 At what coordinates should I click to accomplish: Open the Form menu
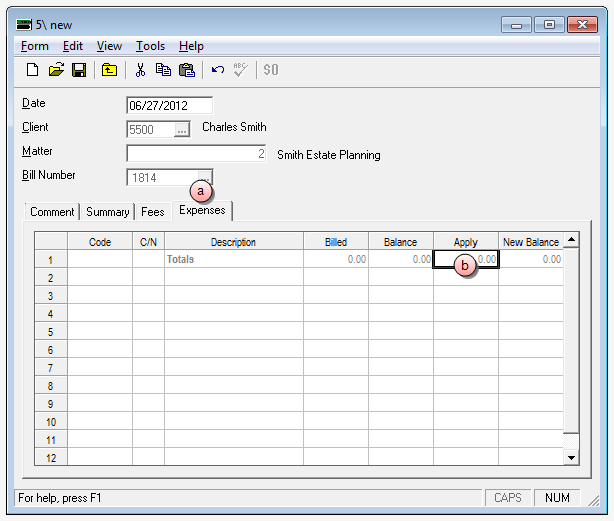[35, 46]
